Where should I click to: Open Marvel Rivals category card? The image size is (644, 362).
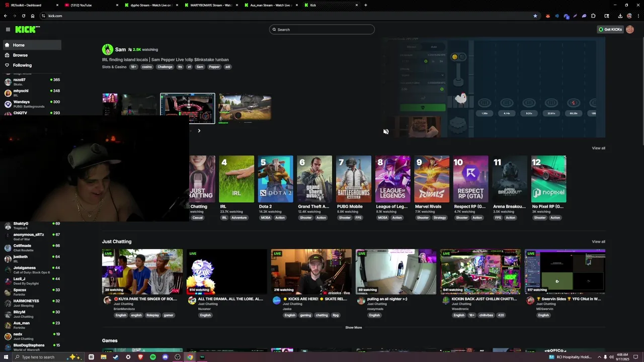pos(432,179)
